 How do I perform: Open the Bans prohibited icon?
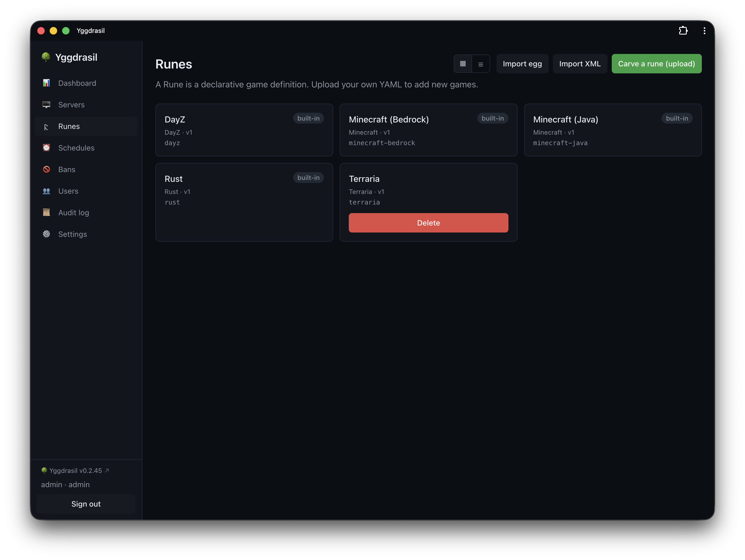tap(46, 169)
